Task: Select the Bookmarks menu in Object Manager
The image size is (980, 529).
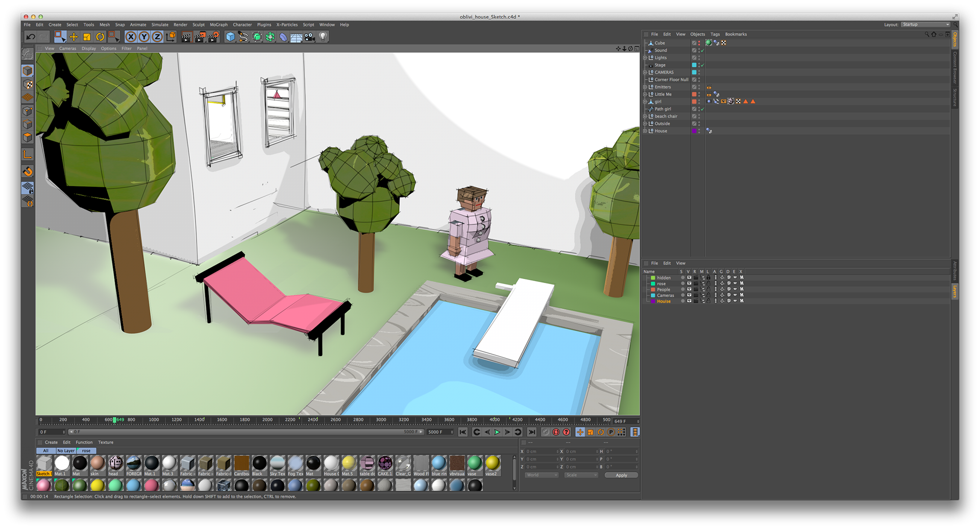Action: click(x=736, y=34)
